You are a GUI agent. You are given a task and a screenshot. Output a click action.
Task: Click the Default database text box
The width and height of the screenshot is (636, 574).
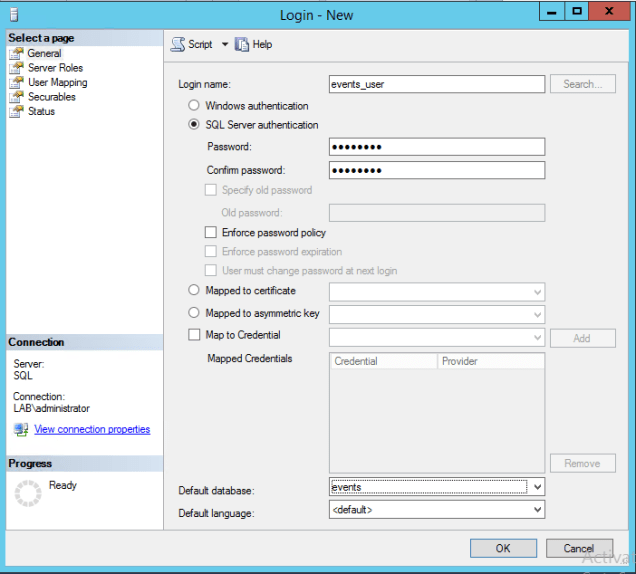click(429, 487)
